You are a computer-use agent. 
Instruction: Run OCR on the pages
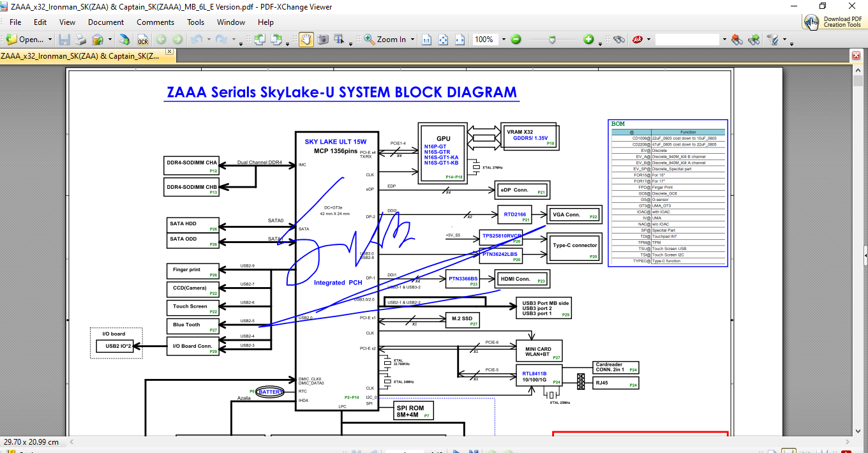[143, 40]
